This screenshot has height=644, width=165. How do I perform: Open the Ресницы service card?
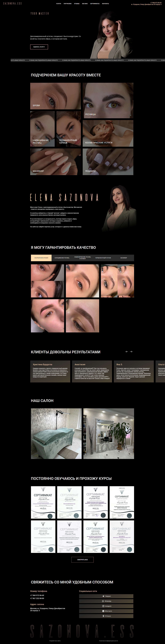click(108, 101)
